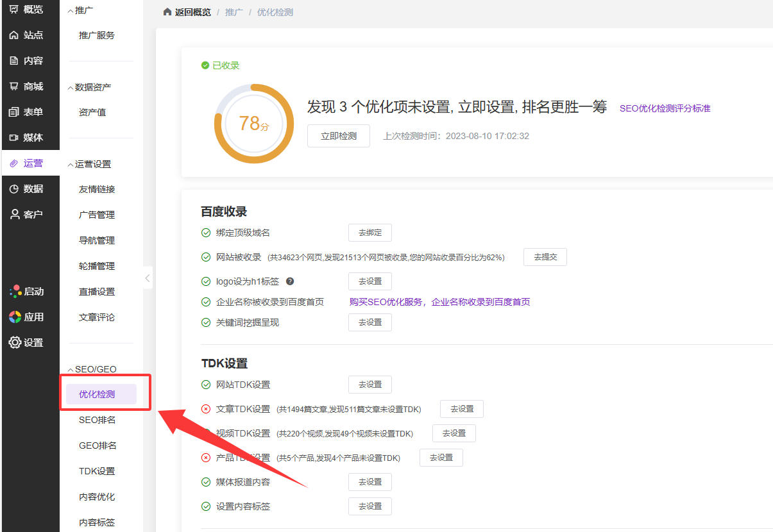The height and width of the screenshot is (532, 773).
Task: Open the 媒体 video icon
Action: [x=14, y=138]
